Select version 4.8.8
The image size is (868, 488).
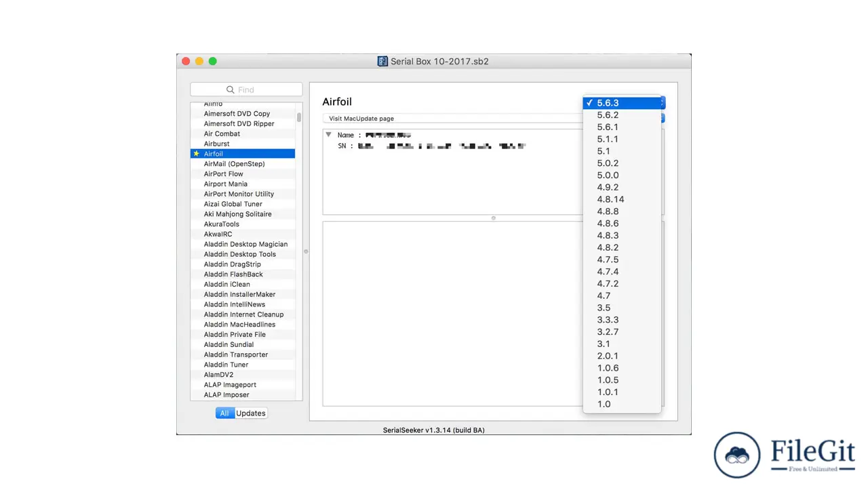pos(622,211)
